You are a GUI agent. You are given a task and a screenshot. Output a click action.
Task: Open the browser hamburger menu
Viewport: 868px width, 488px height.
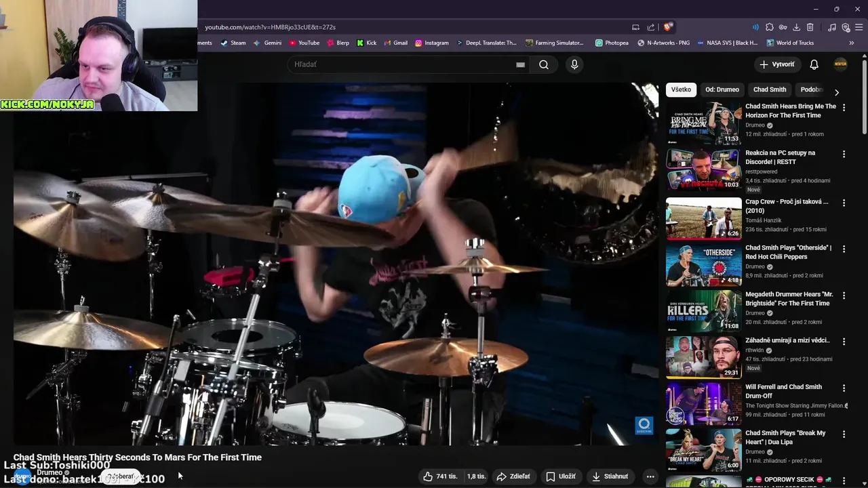[x=859, y=27]
